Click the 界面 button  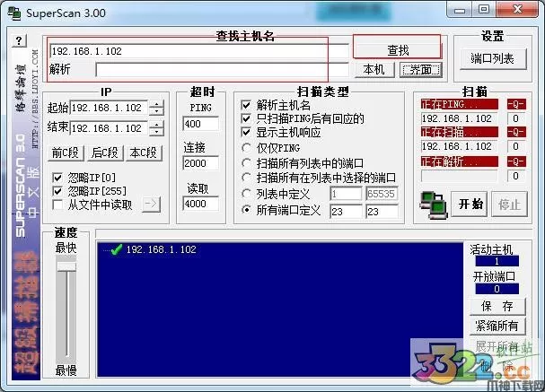click(420, 70)
